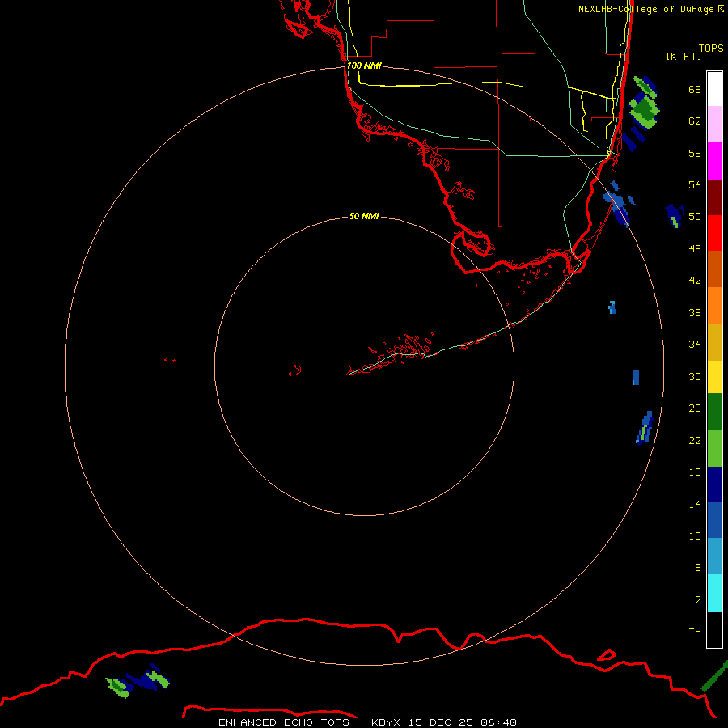The width and height of the screenshot is (728, 728).
Task: Click the black TH threshold legend swatch
Action: coord(714,629)
